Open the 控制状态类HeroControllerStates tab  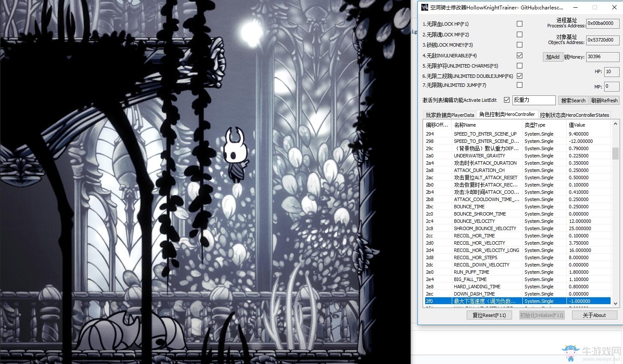[574, 115]
